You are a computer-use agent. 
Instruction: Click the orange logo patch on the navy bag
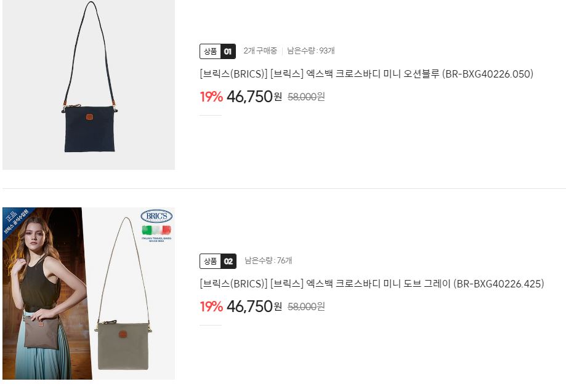pyautogui.click(x=89, y=117)
